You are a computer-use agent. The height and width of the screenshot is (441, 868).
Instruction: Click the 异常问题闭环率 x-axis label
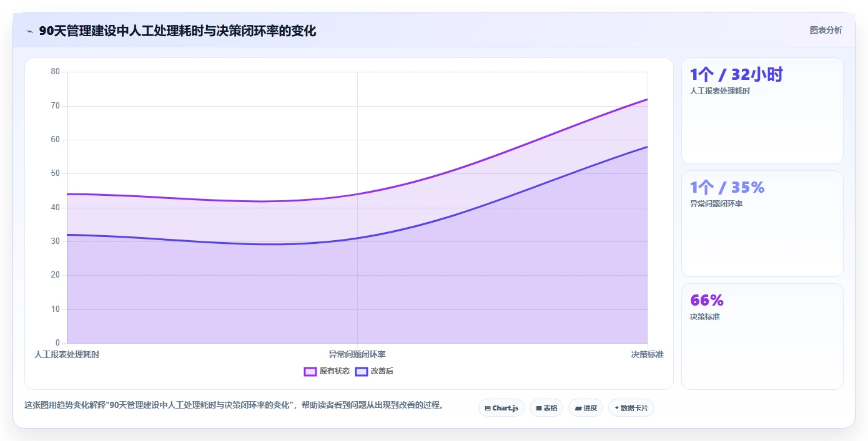click(357, 354)
